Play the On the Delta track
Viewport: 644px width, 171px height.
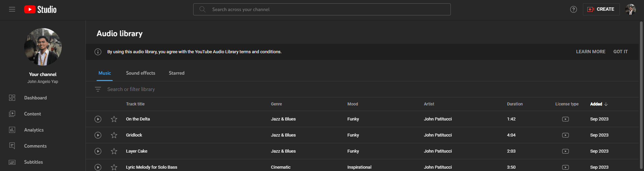(98, 119)
